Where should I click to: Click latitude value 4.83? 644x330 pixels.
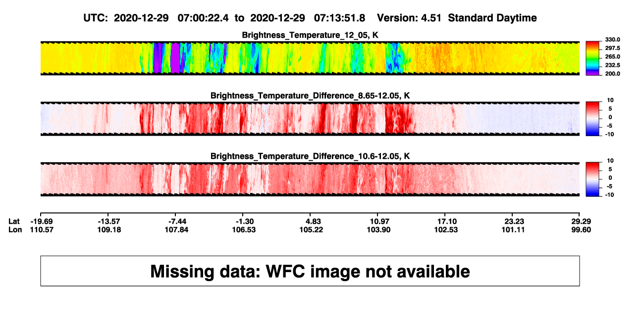(x=313, y=221)
